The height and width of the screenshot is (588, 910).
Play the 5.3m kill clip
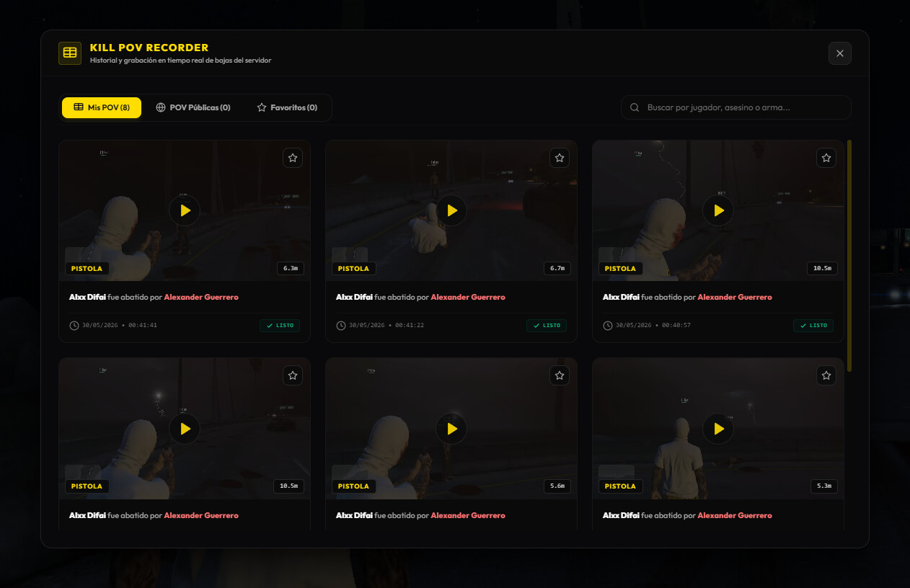tap(718, 429)
